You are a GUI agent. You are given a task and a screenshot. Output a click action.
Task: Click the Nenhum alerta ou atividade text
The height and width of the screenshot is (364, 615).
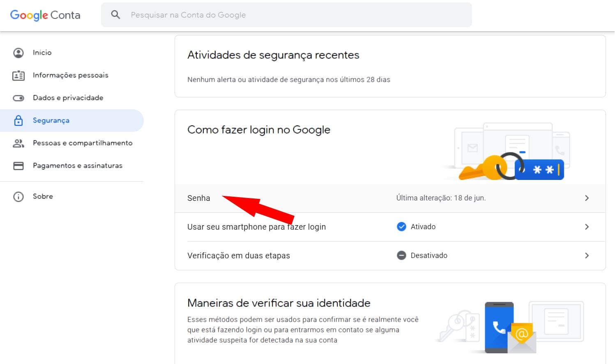pyautogui.click(x=289, y=80)
